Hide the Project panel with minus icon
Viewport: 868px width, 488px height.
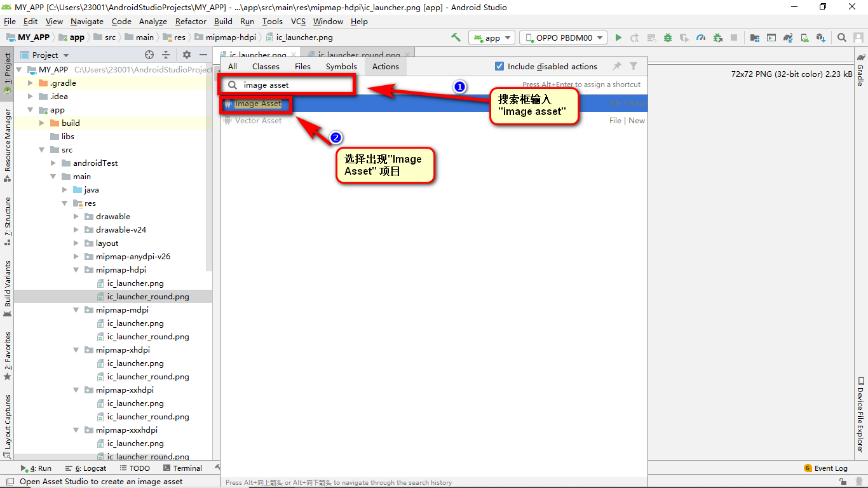[x=203, y=55]
